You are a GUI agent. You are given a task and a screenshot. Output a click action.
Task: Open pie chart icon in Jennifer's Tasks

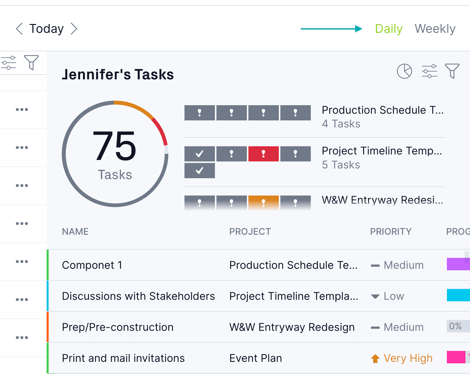tap(404, 71)
